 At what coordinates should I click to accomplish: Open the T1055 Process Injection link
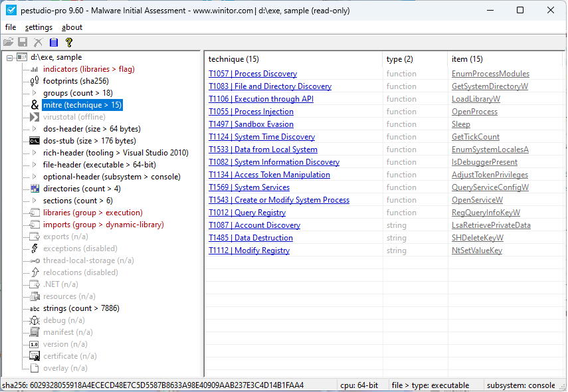coord(251,112)
